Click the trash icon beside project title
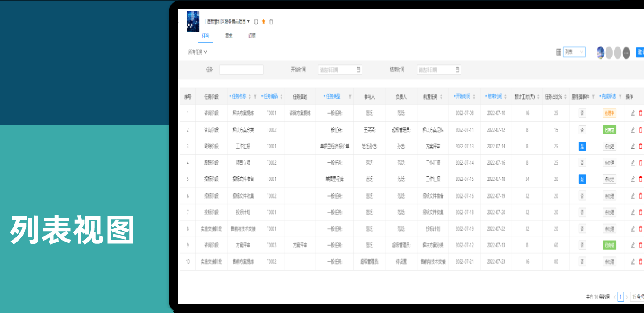Screen dimensions: 644x313 (271, 22)
